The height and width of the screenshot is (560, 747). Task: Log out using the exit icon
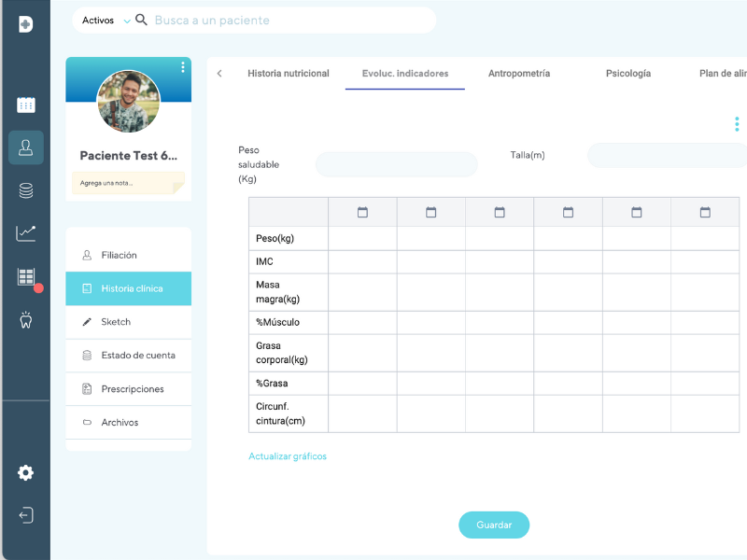(25, 515)
